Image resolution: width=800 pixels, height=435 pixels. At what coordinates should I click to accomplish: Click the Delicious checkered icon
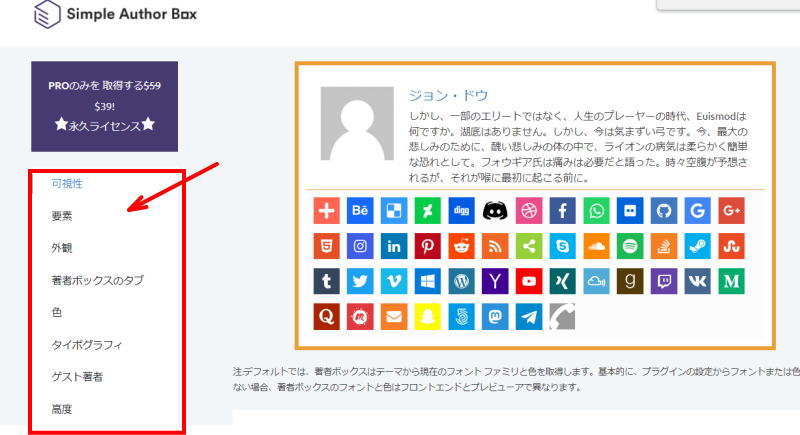394,211
